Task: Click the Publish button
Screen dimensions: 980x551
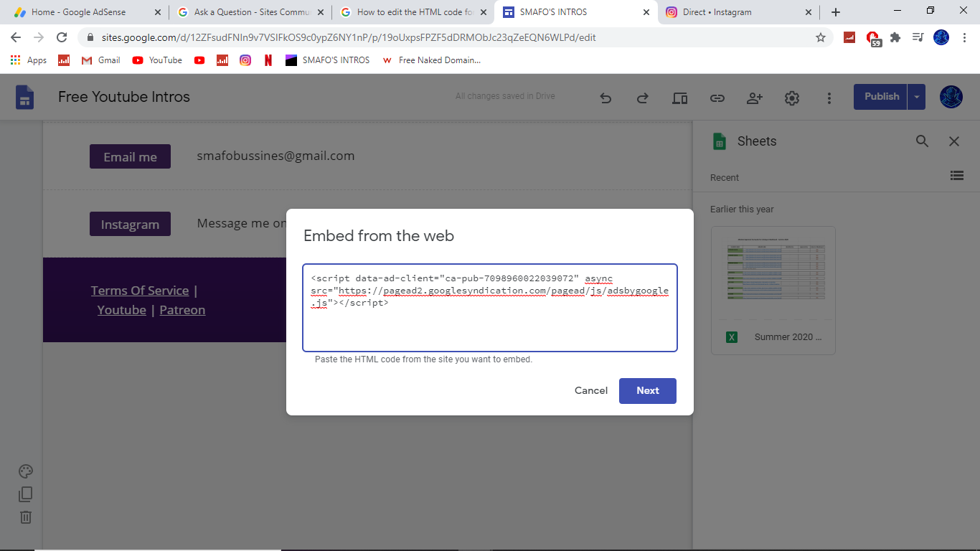Action: (881, 96)
